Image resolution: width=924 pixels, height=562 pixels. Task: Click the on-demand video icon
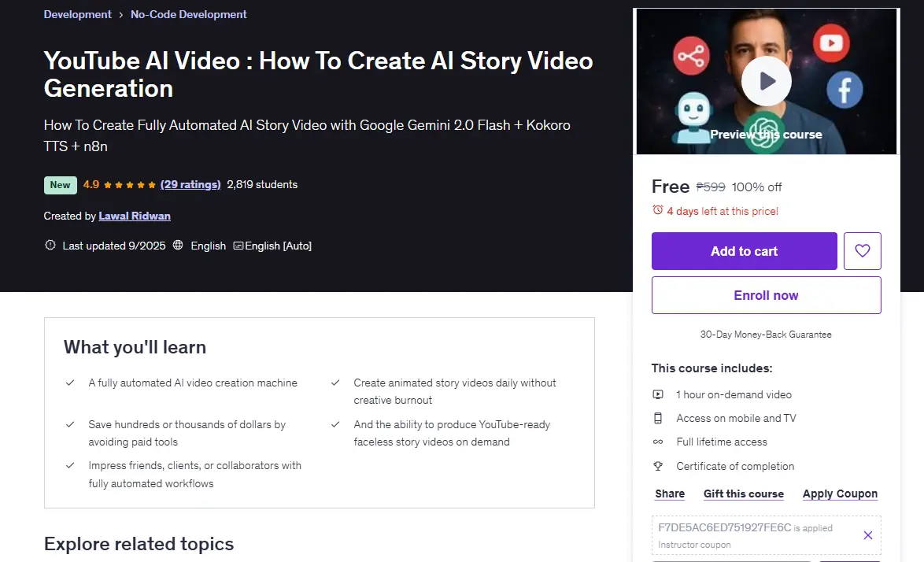[x=658, y=394]
